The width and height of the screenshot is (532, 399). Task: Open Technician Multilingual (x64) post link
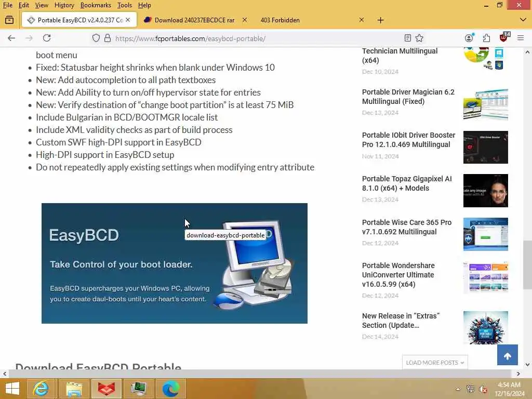click(400, 56)
